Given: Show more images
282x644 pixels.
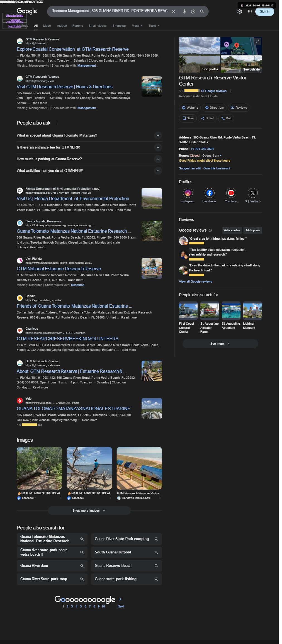Looking at the screenshot, I should click(x=89, y=511).
